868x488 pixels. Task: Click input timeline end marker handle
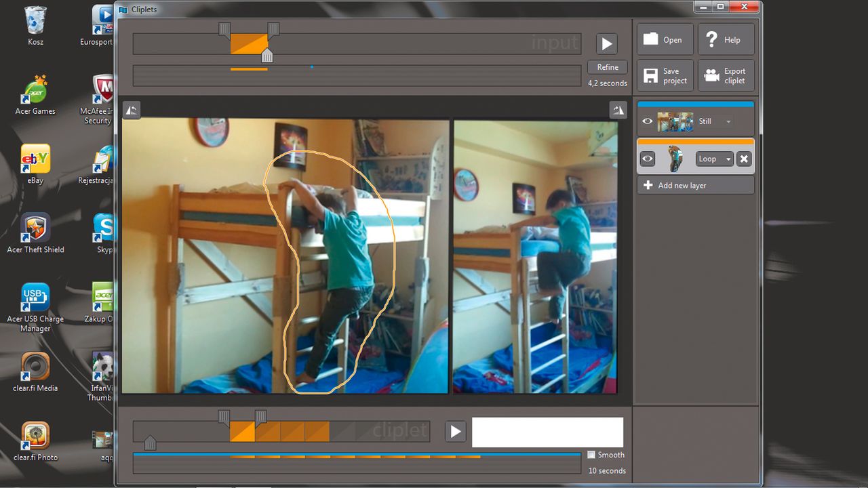(x=273, y=28)
